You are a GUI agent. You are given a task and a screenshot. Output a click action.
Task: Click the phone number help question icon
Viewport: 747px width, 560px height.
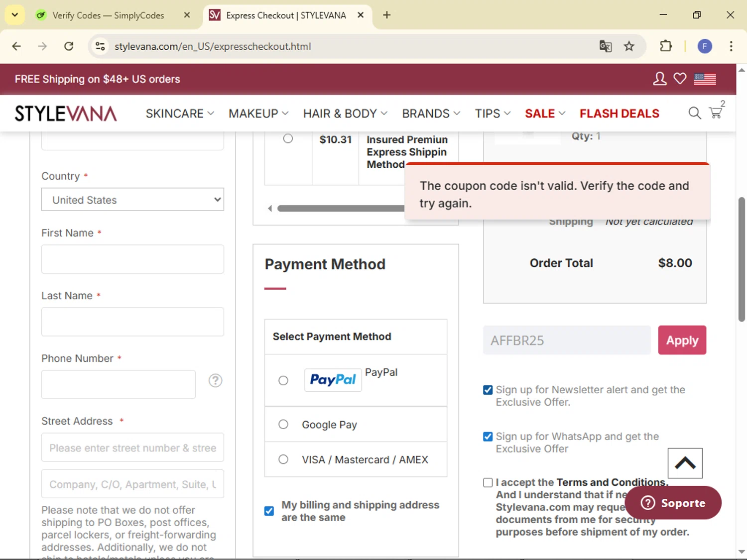[215, 381]
